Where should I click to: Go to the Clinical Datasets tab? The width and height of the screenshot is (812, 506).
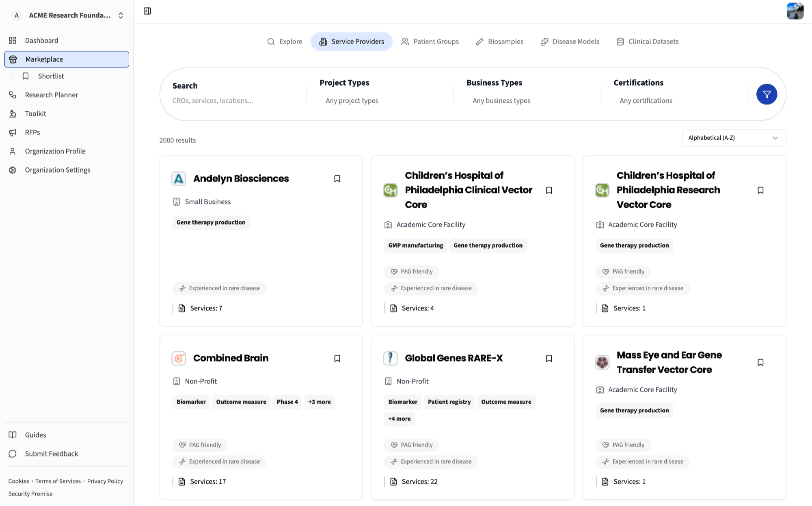pos(648,41)
